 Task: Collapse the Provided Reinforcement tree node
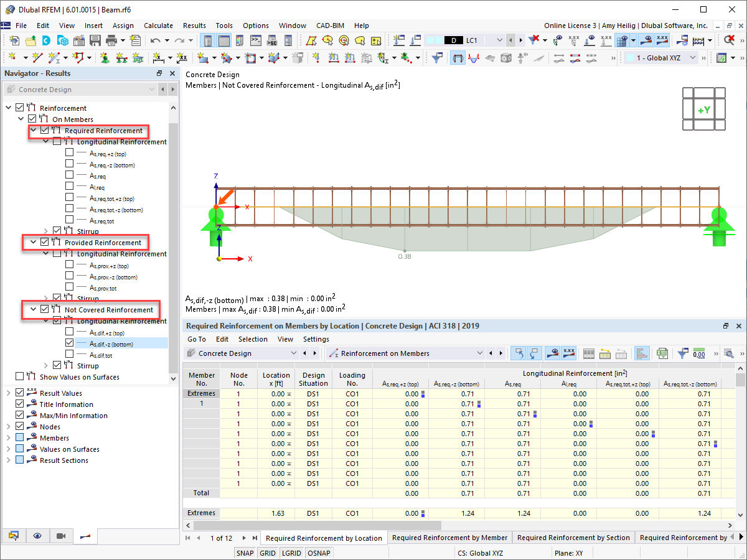click(x=34, y=242)
